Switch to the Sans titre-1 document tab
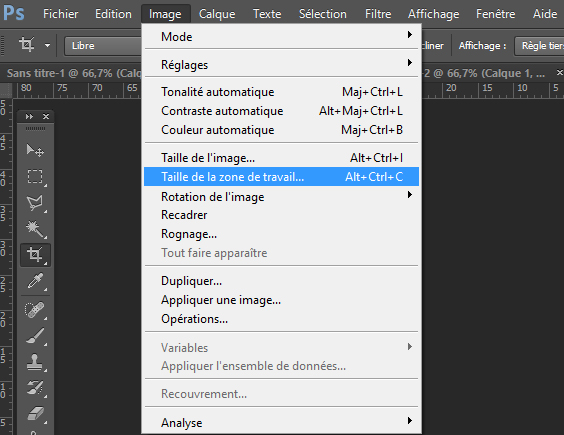Screen dimensions: 564x435 coord(74,73)
